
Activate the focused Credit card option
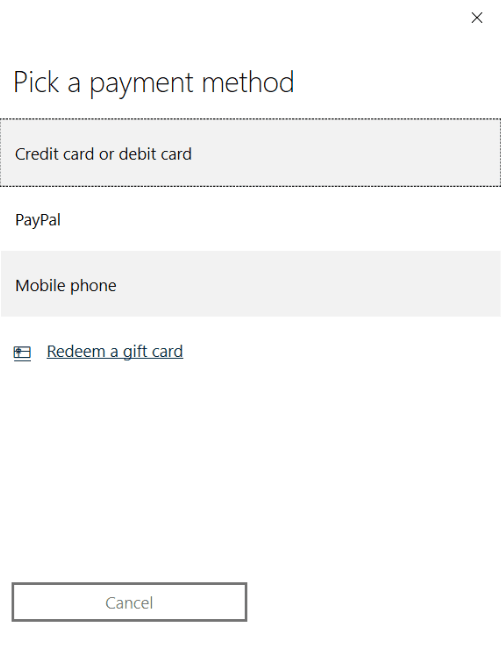click(x=250, y=153)
